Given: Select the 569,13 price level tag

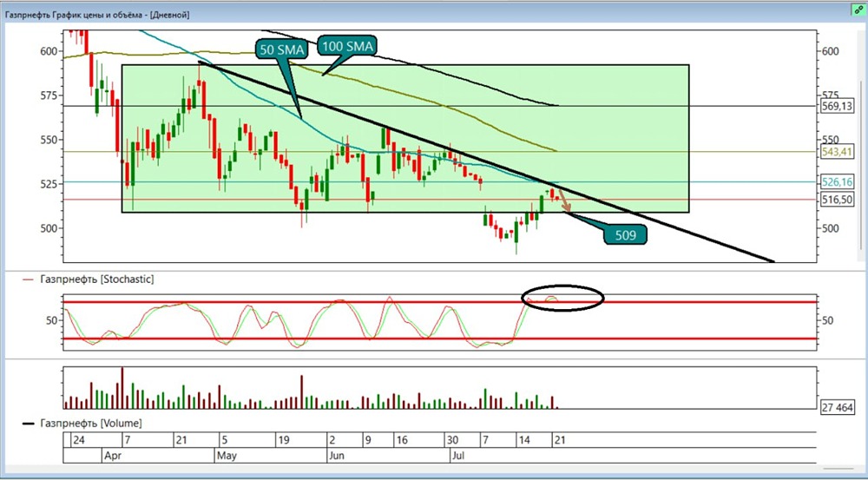Looking at the screenshot, I should (x=838, y=107).
